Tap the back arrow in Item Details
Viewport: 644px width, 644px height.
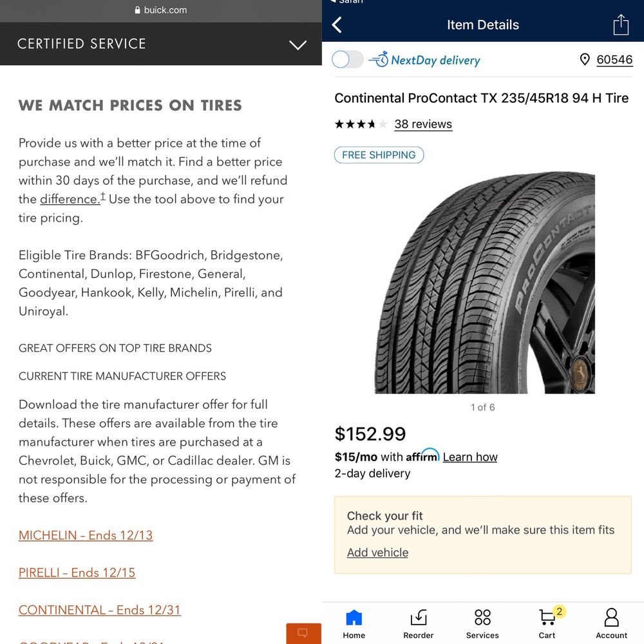[x=337, y=25]
